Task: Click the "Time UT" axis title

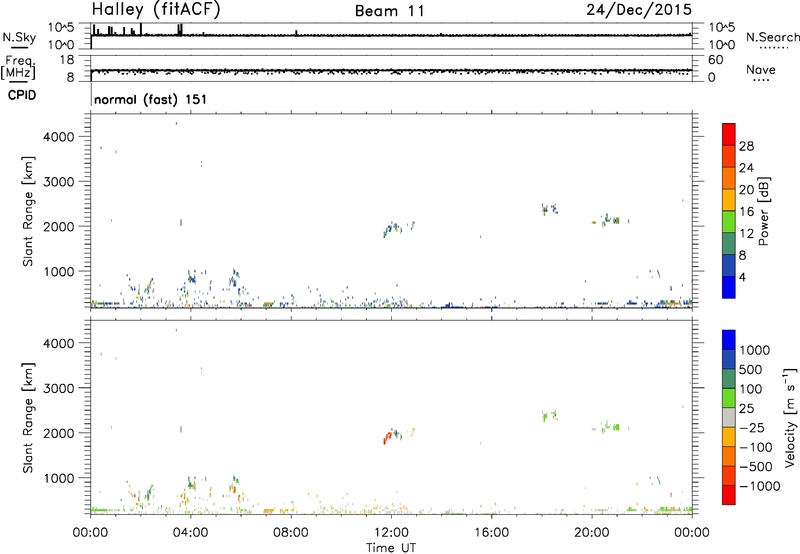Action: (391, 548)
